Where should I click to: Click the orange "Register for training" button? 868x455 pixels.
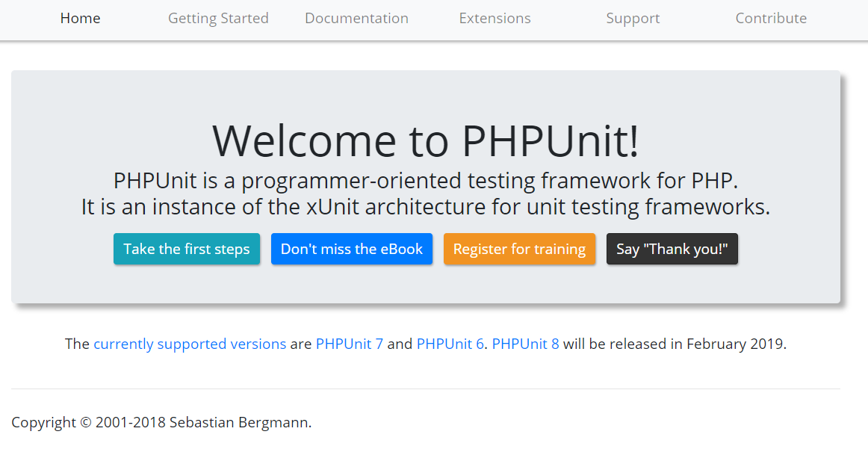coord(519,250)
